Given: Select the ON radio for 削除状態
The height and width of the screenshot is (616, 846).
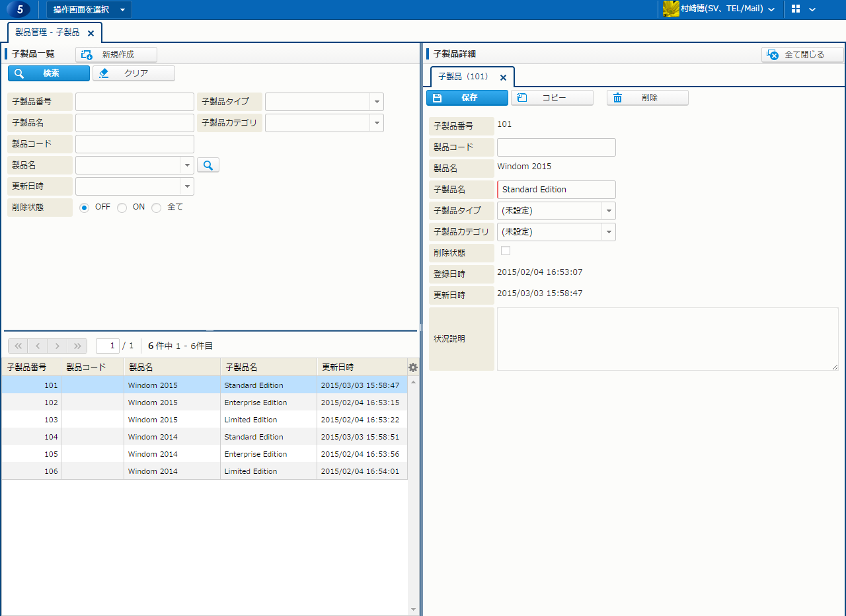Looking at the screenshot, I should click(x=122, y=208).
